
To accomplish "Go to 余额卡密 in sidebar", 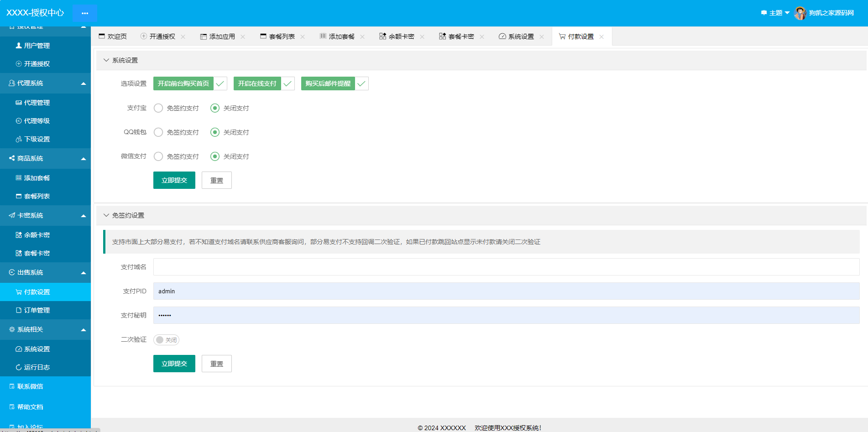I will tap(37, 235).
